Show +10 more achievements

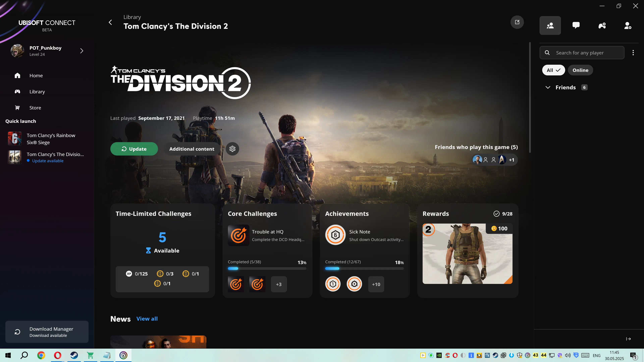(376, 284)
